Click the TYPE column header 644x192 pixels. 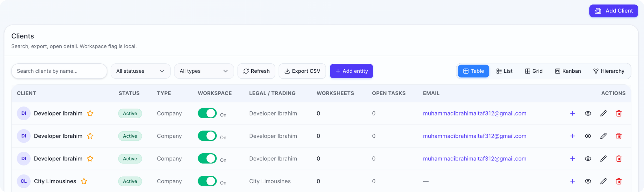(164, 93)
